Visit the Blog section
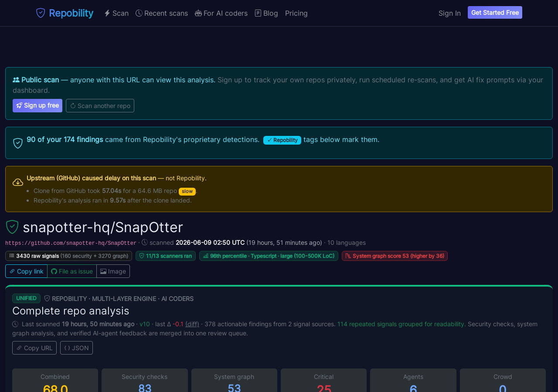 point(266,13)
